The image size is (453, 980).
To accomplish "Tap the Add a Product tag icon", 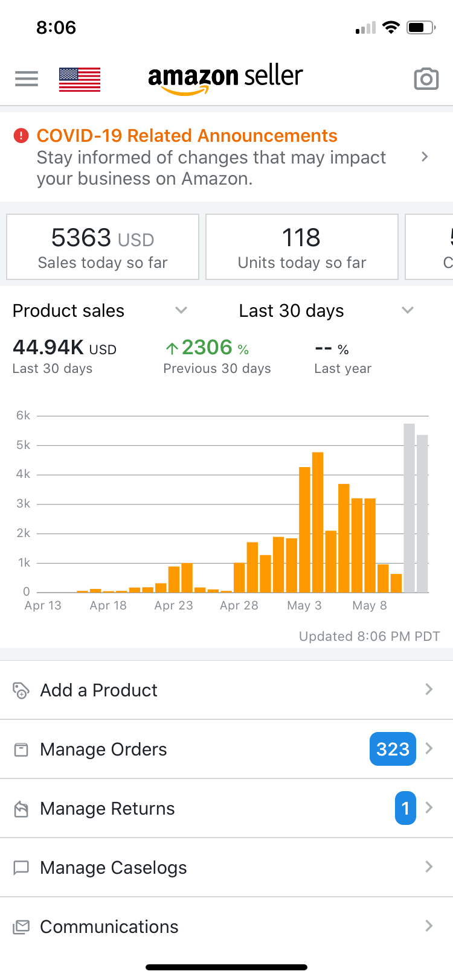I will (x=21, y=690).
